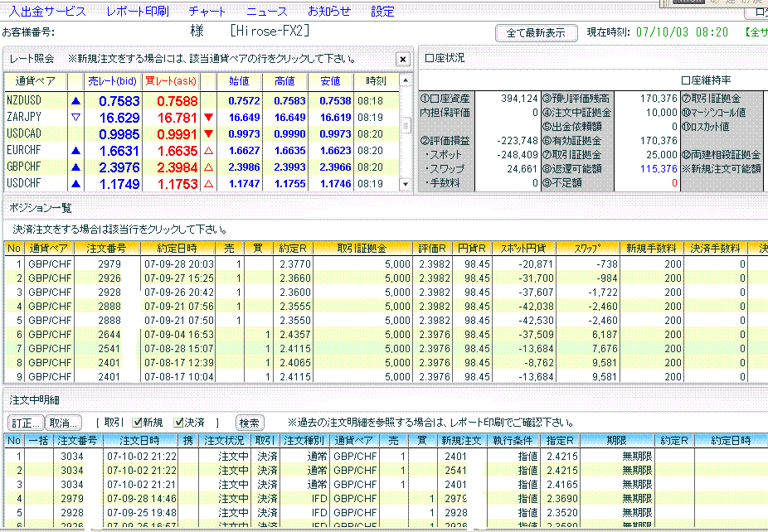Click GBPCHF ask rate 2.3984

point(177,168)
